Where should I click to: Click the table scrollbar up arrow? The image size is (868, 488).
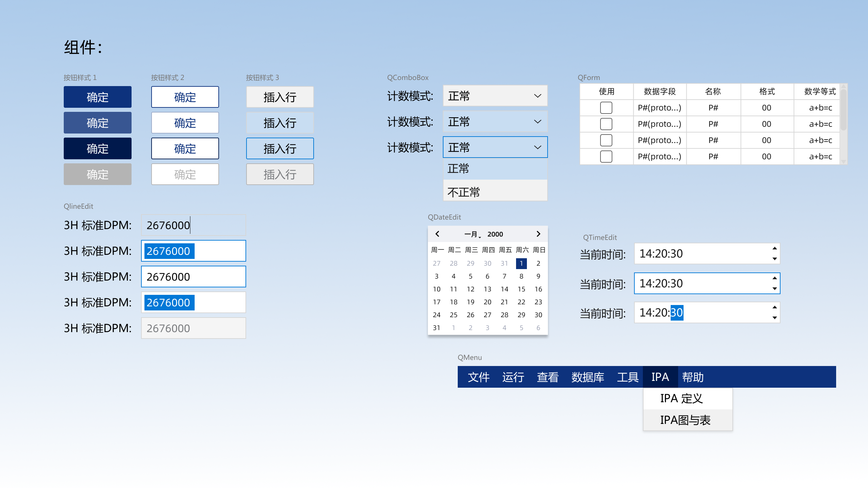(x=844, y=87)
